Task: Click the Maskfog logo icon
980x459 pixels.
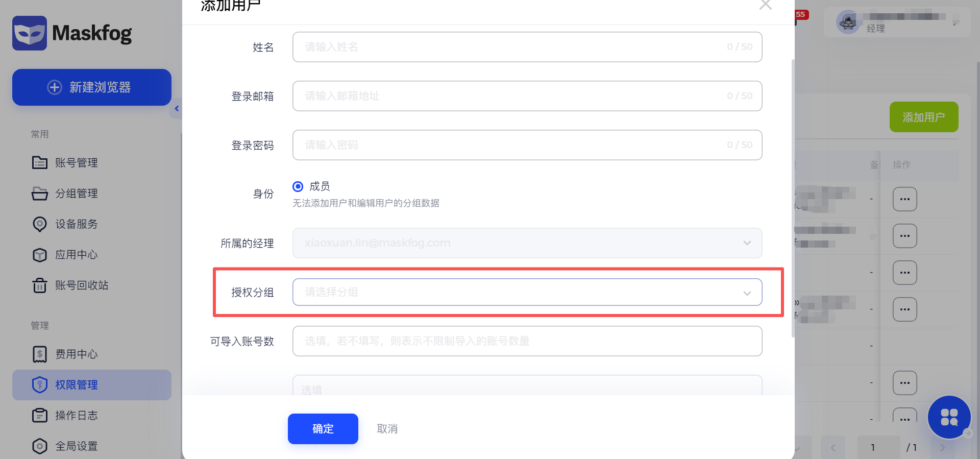Action: tap(30, 33)
